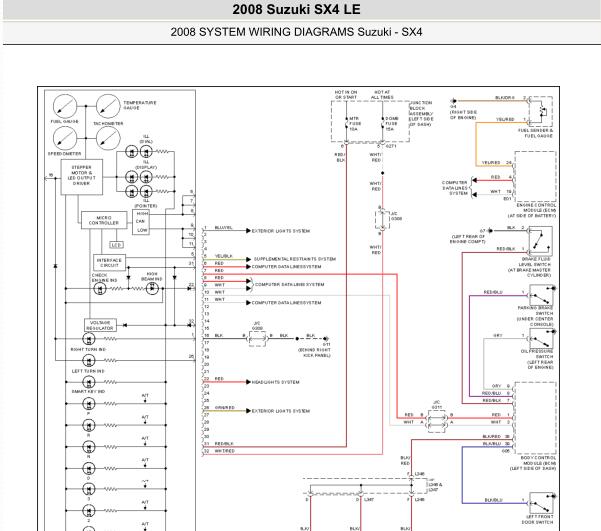Click the MTR fuse 10A symbol

(x=346, y=124)
